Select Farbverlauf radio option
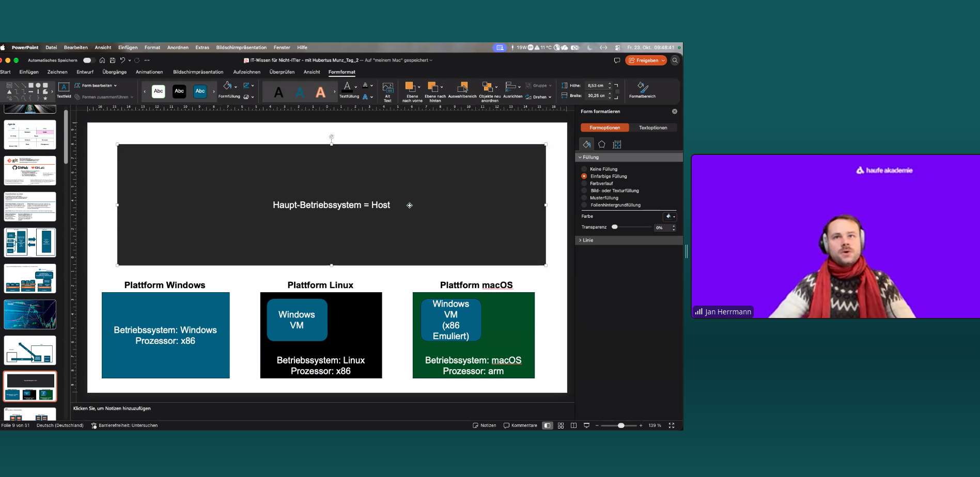The height and width of the screenshot is (477, 980). [x=584, y=183]
